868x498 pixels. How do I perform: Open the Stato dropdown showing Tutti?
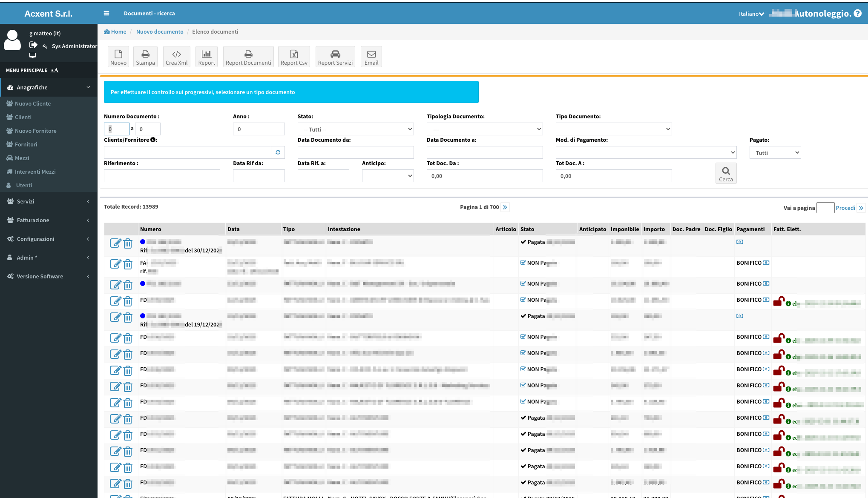356,129
